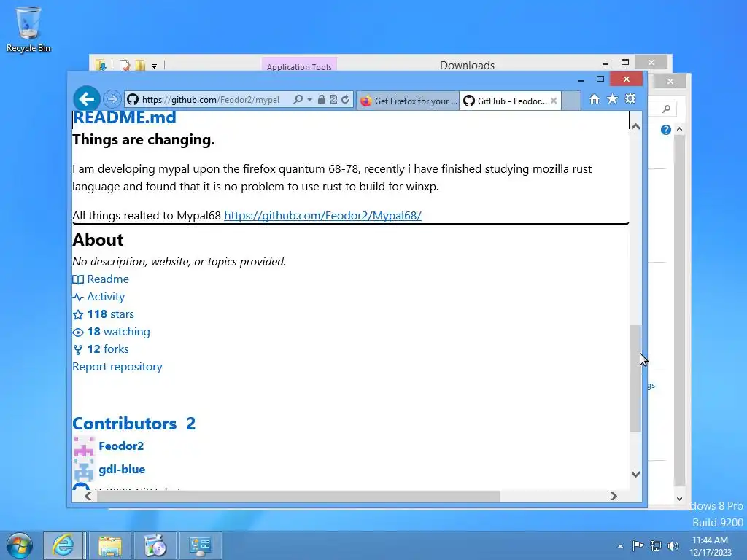Click the taskbar clock showing 11:44 AM
This screenshot has width=747, height=560.
[x=710, y=546]
